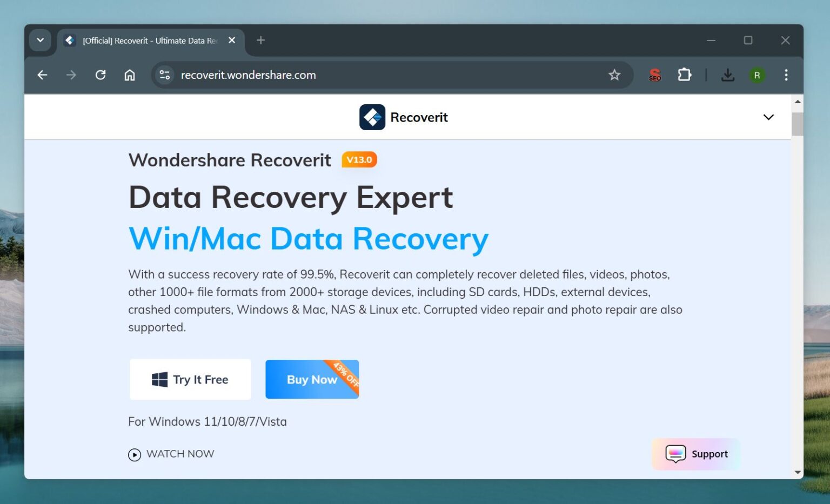Open the Downloads icon in the toolbar
Screen dimensions: 830x504
tap(728, 75)
